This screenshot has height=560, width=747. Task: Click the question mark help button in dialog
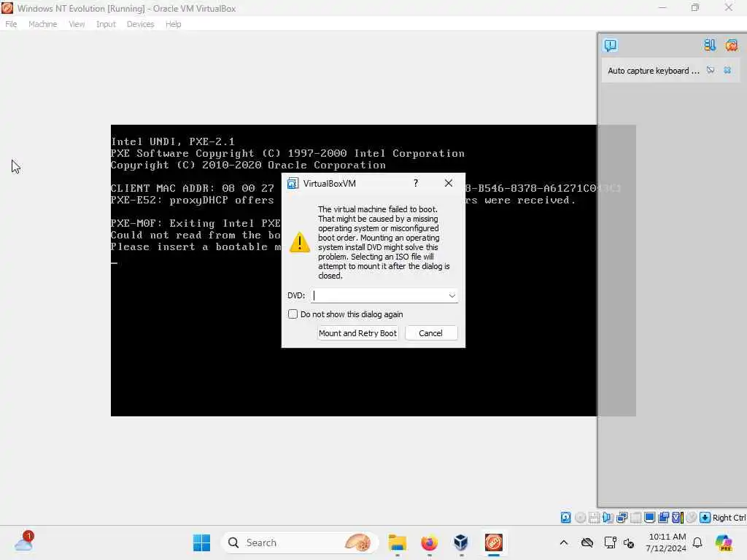coord(416,183)
